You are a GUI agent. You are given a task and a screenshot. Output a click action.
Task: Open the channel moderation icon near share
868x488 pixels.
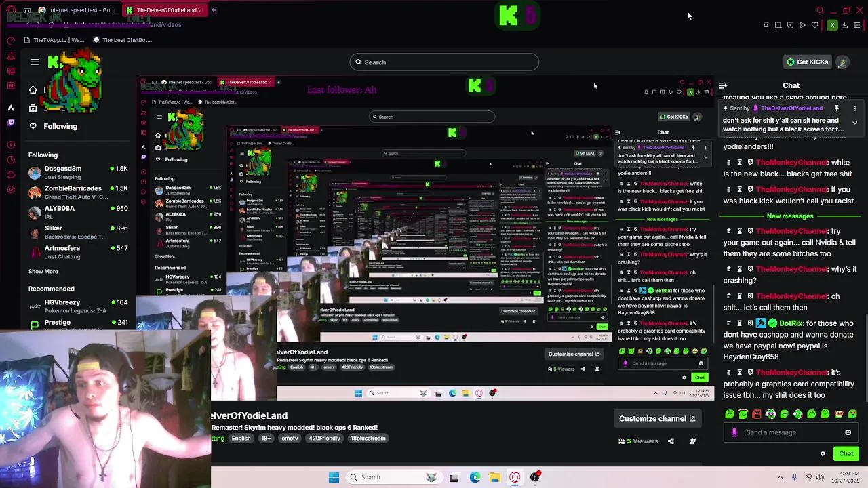(692, 441)
